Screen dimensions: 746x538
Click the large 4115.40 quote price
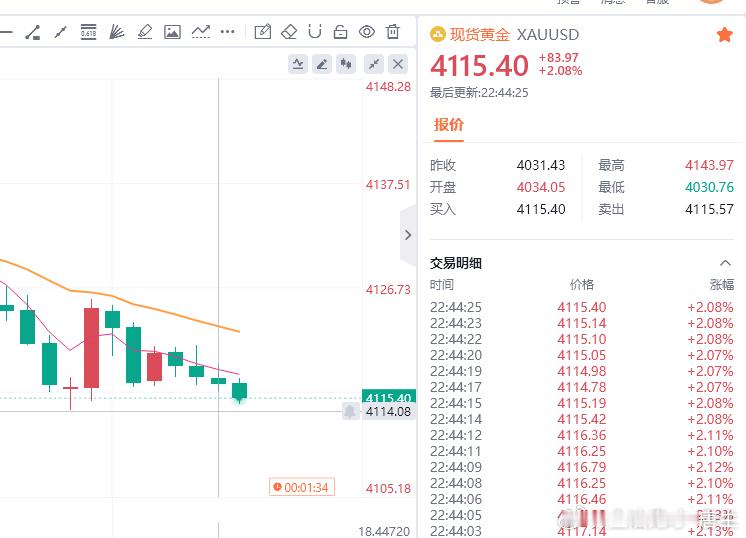(480, 66)
